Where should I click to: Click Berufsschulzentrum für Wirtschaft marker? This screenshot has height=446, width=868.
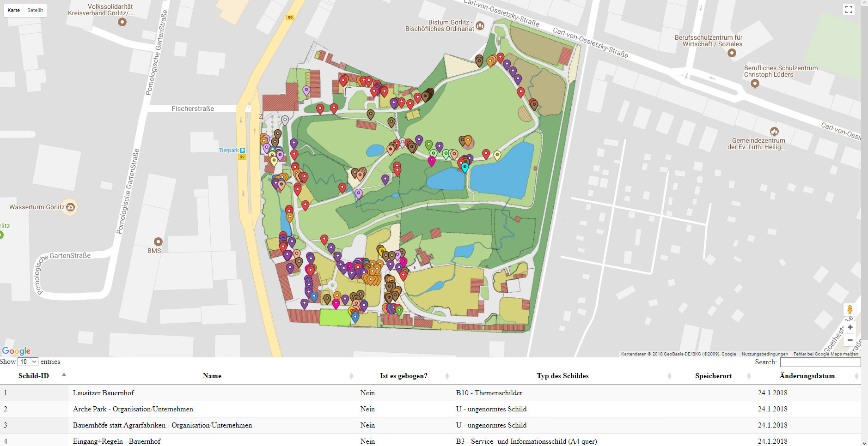[x=732, y=53]
